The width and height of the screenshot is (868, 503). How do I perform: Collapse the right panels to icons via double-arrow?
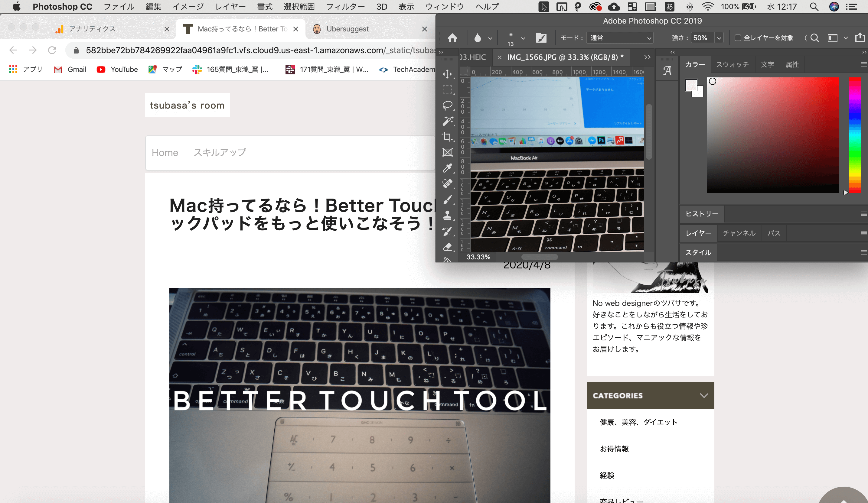pyautogui.click(x=864, y=52)
